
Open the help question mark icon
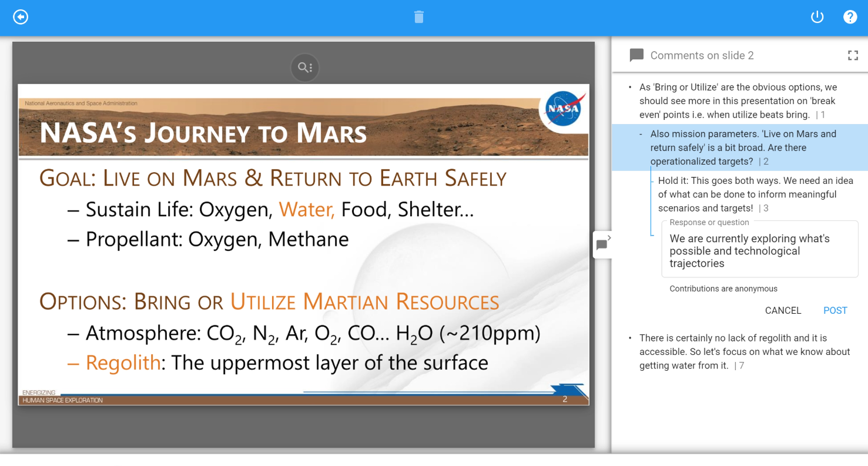(x=850, y=17)
